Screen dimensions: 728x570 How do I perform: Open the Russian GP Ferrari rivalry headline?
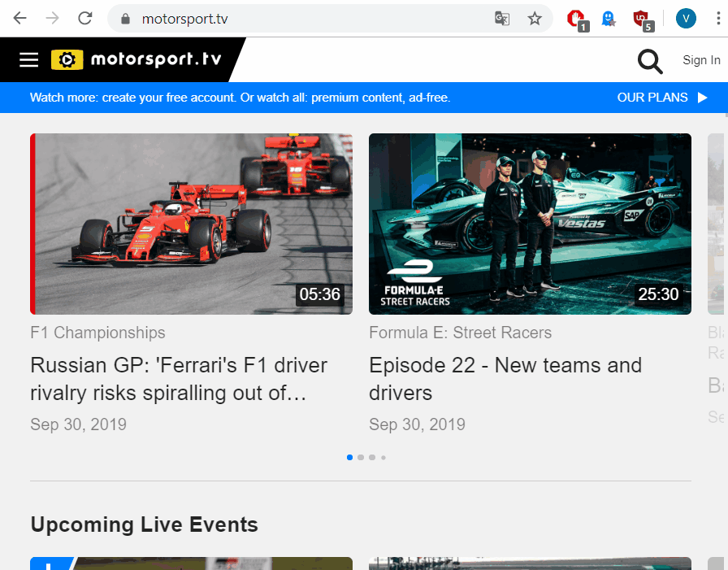[x=179, y=379]
